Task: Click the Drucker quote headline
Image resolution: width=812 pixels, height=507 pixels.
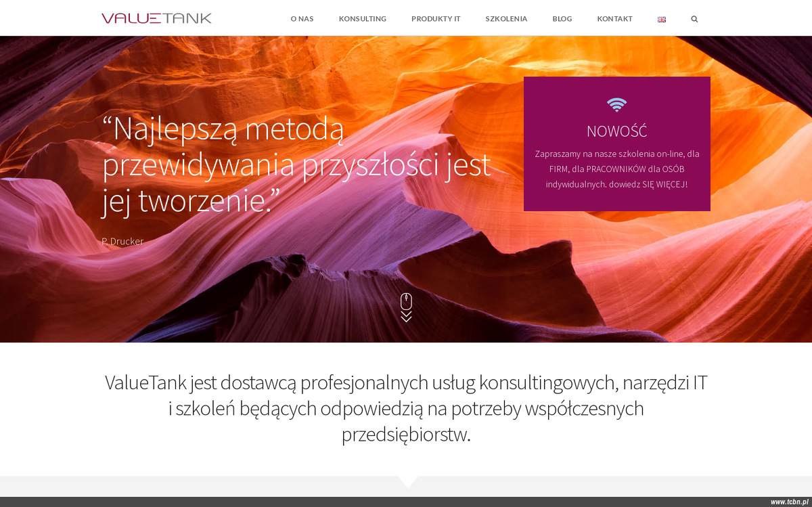Action: tap(296, 164)
